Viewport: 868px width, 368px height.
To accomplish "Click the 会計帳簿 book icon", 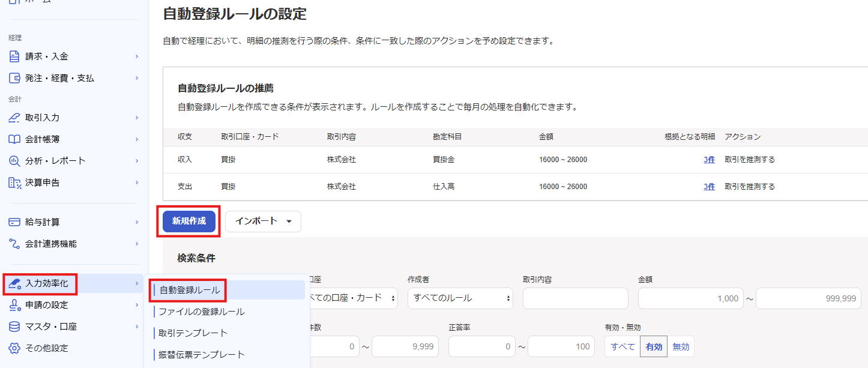I will click(15, 139).
